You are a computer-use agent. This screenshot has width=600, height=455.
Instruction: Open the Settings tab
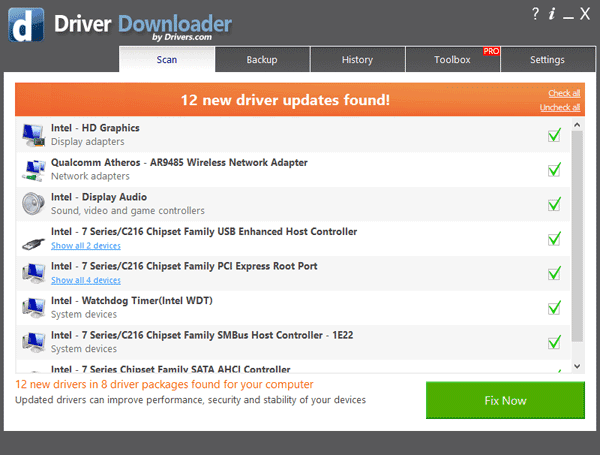click(548, 60)
